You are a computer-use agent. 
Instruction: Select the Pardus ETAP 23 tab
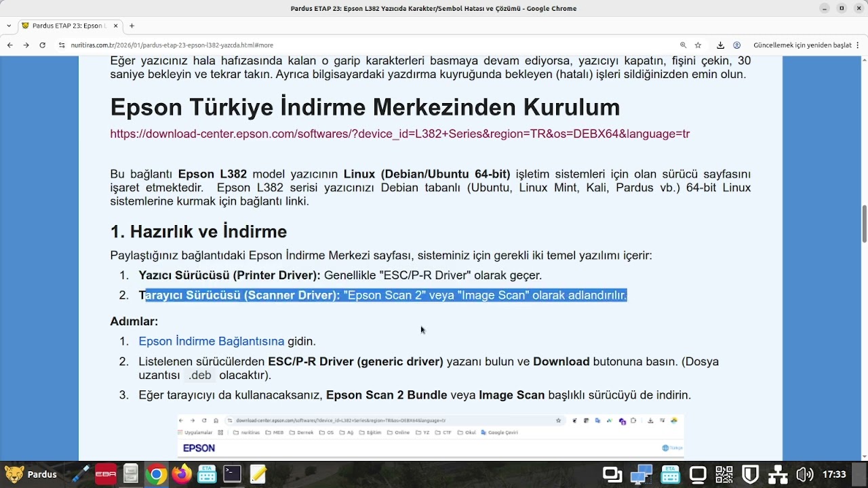tap(69, 26)
